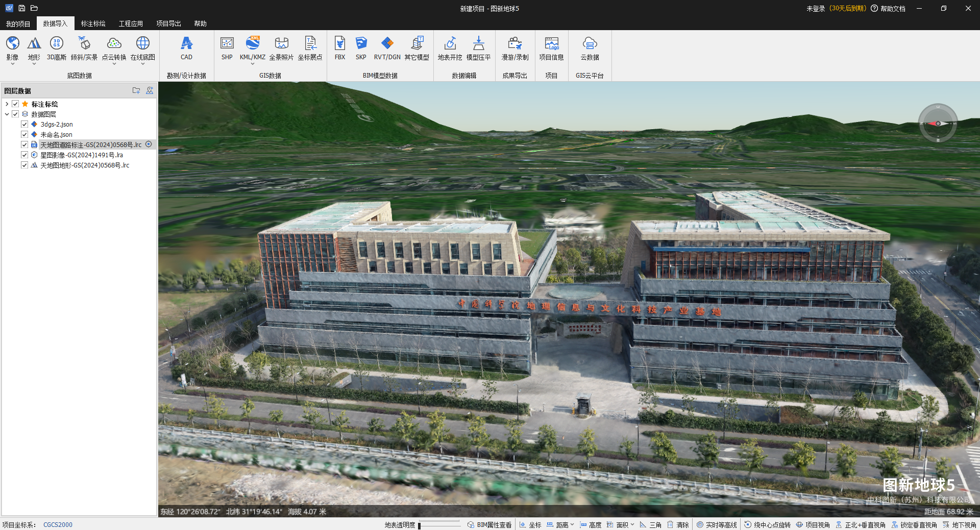
Task: Hide the 星图影像 imagery layer checkbox
Action: 24,155
